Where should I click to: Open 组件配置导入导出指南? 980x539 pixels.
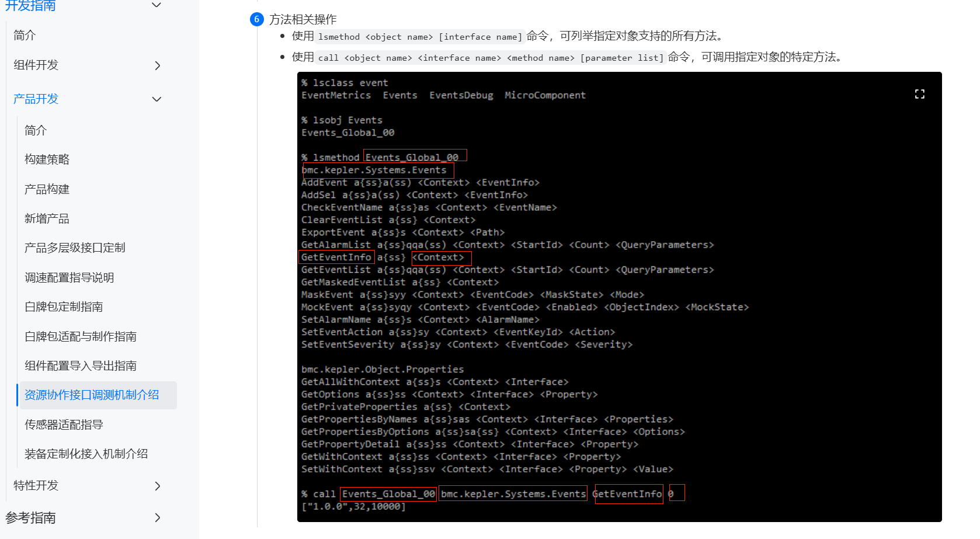[81, 366]
